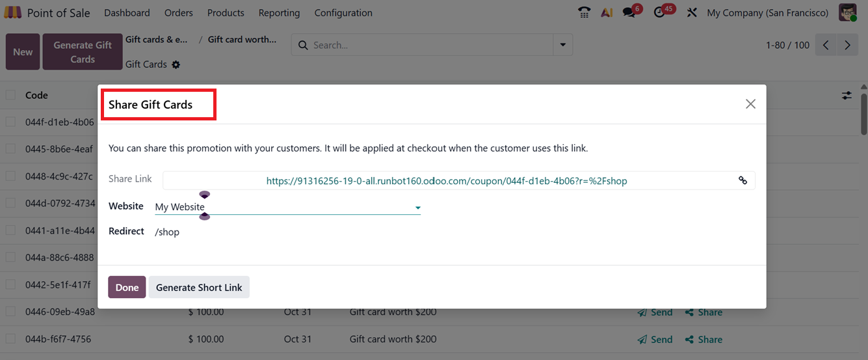Open the Reporting menu
Viewport: 868px width, 360px height.
pyautogui.click(x=279, y=13)
